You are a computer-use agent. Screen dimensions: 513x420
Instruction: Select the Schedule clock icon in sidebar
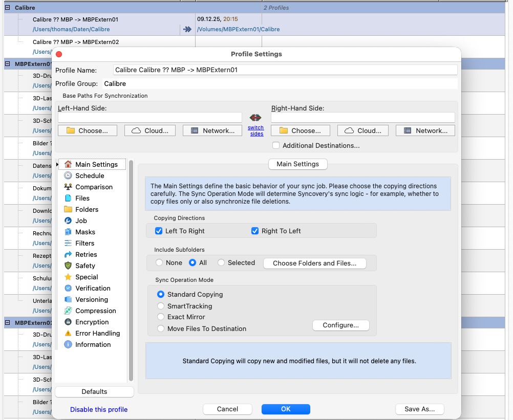point(68,175)
